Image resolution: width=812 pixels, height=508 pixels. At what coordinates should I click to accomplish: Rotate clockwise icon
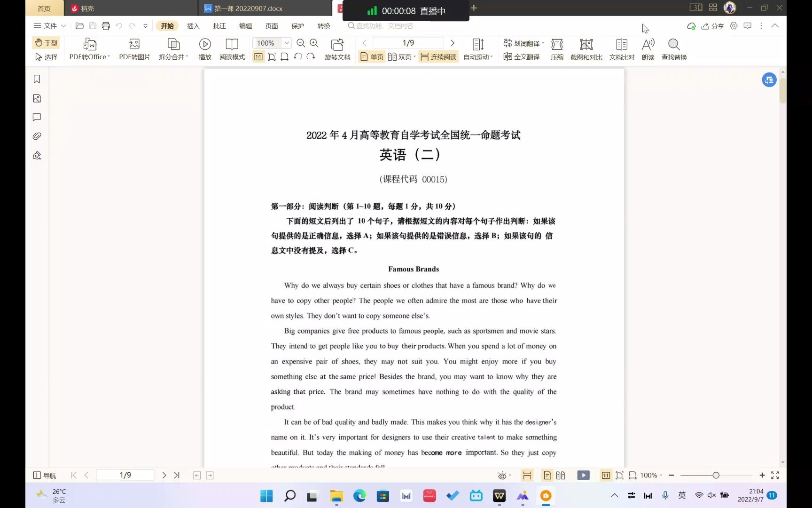(311, 56)
